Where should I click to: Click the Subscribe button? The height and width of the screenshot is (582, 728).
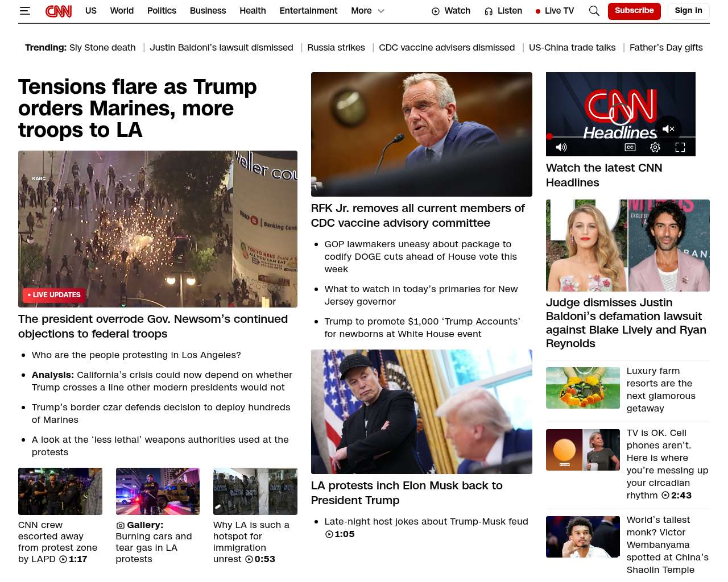[x=634, y=11]
